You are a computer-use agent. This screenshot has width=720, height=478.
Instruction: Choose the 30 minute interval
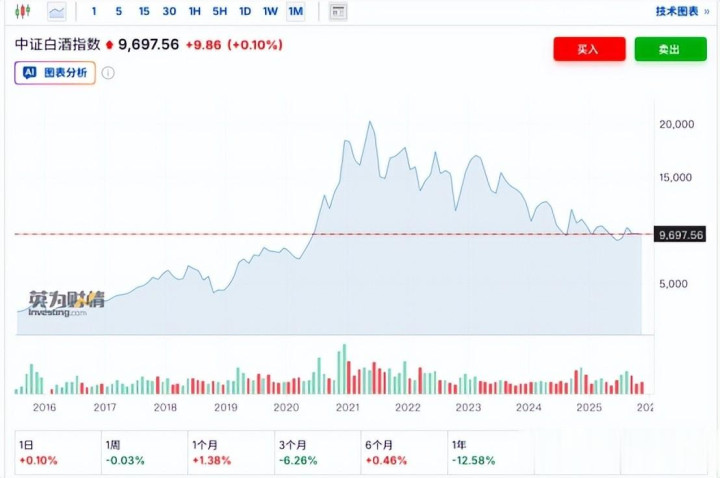tap(169, 12)
